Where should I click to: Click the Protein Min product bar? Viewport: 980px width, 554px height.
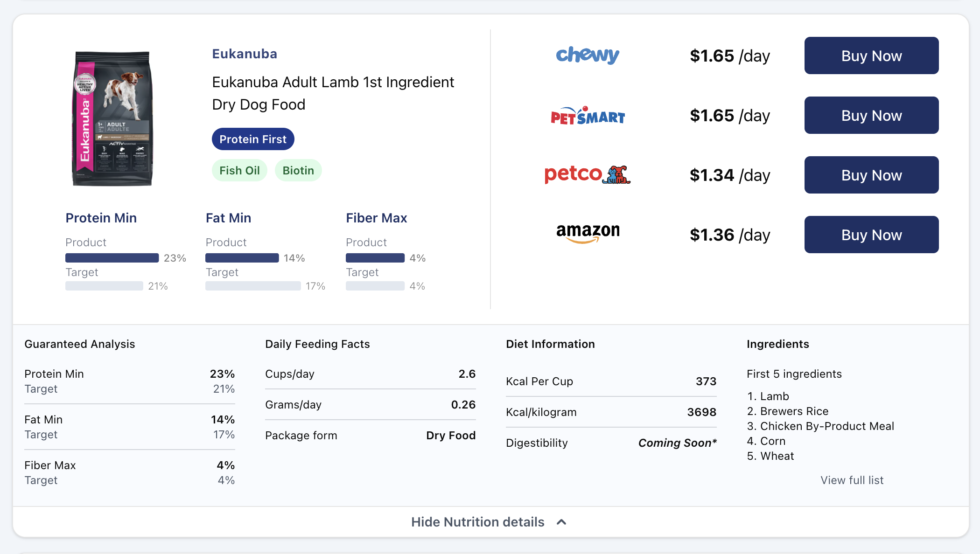point(112,258)
